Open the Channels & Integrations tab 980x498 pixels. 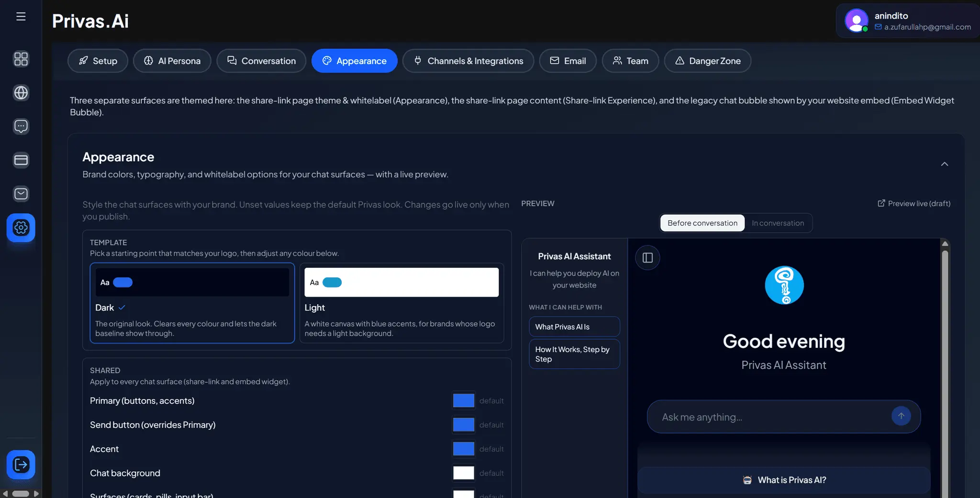point(468,61)
